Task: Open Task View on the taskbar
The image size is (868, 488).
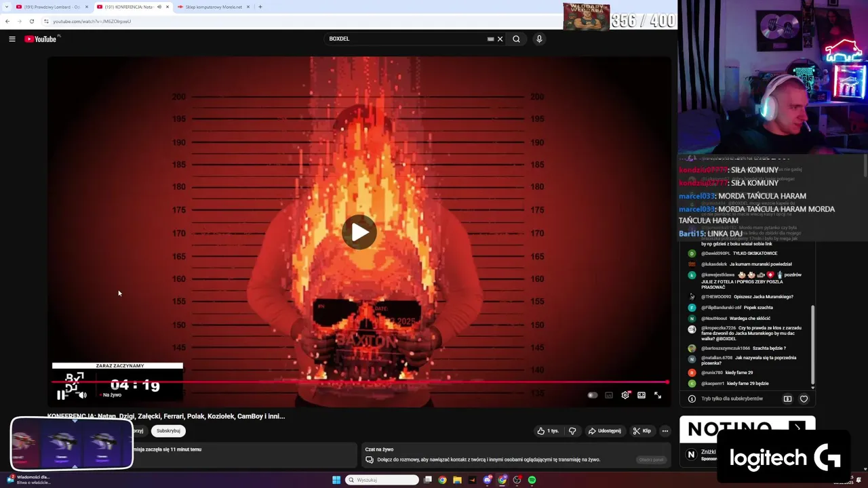Action: (x=428, y=480)
